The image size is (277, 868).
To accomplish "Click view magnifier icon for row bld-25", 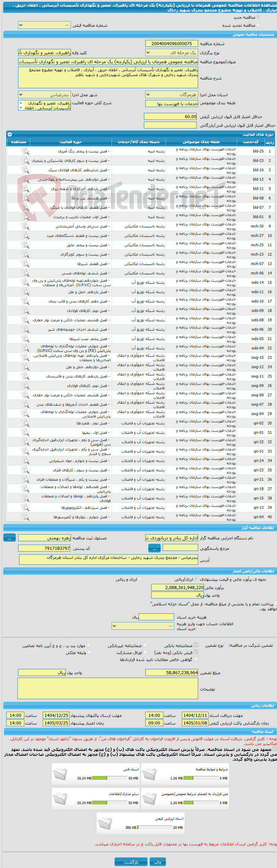I will pyautogui.click(x=25, y=151).
